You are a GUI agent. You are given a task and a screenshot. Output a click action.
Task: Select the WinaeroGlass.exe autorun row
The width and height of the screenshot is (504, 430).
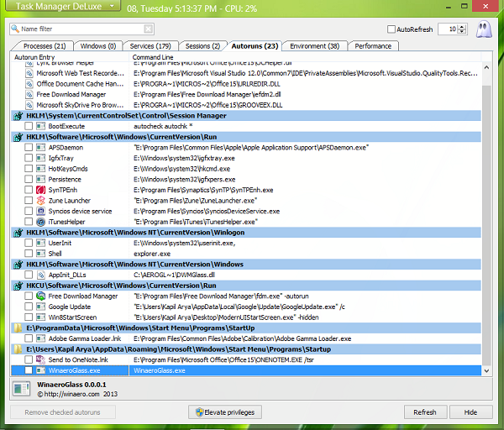point(246,370)
